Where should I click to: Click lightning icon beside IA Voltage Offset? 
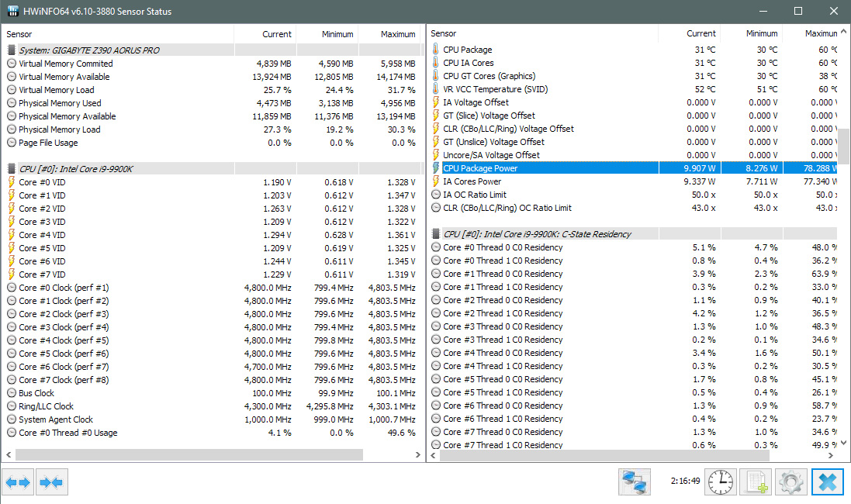(x=435, y=102)
